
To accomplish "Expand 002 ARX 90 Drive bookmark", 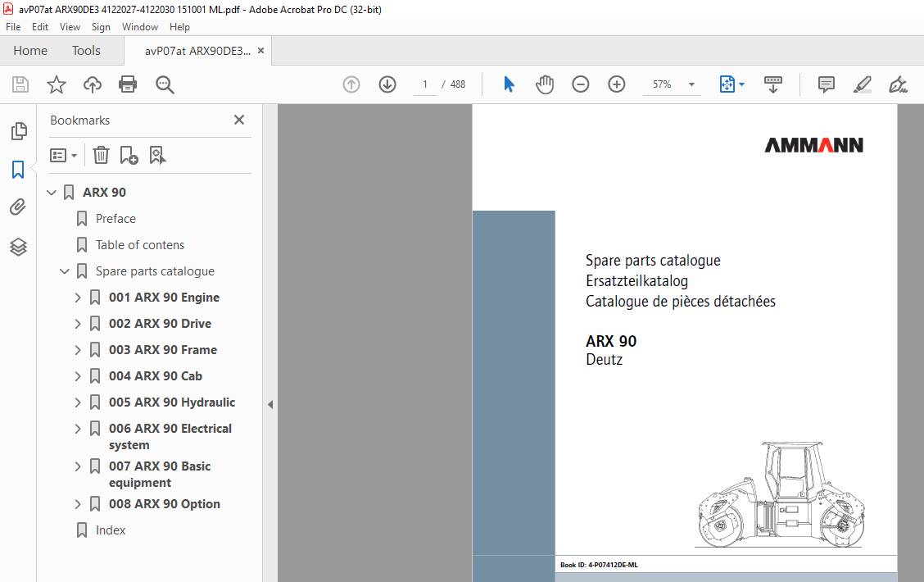I will (78, 324).
